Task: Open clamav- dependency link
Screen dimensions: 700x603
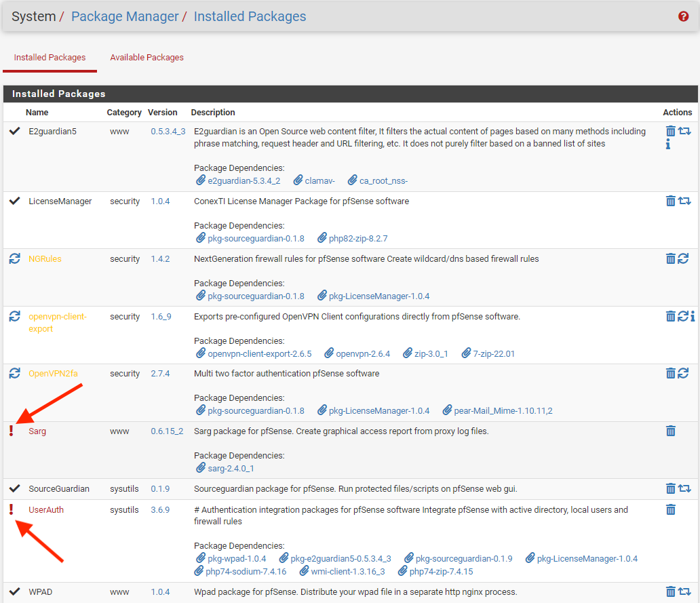Action: click(x=319, y=181)
